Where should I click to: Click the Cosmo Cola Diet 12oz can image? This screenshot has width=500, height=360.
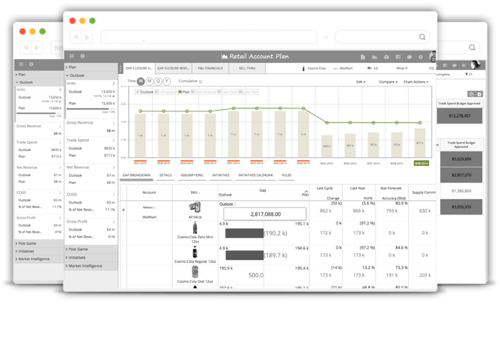(x=195, y=272)
